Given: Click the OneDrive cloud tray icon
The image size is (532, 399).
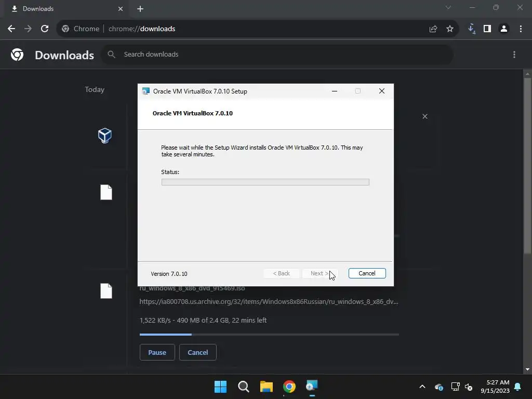Looking at the screenshot, I should pos(438,387).
